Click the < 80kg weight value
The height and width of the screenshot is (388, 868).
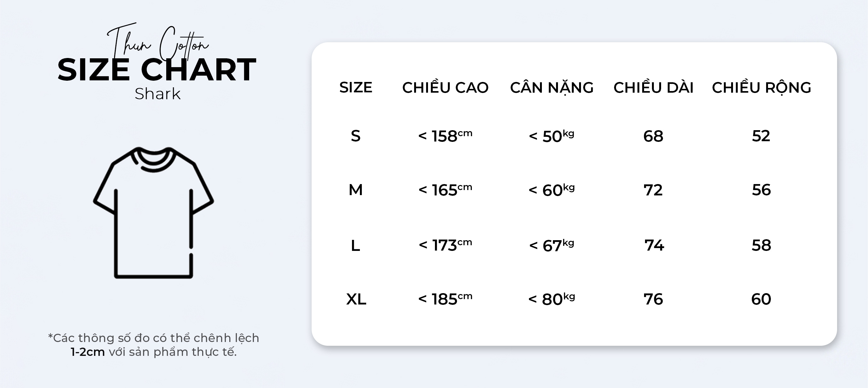(x=552, y=299)
